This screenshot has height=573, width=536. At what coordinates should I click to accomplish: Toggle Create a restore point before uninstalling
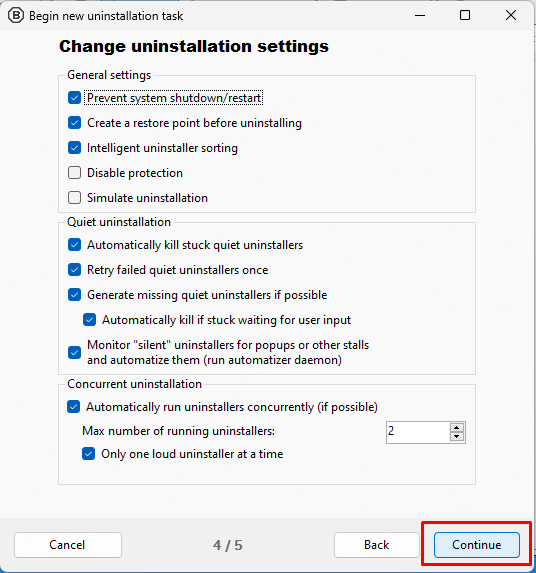(75, 123)
